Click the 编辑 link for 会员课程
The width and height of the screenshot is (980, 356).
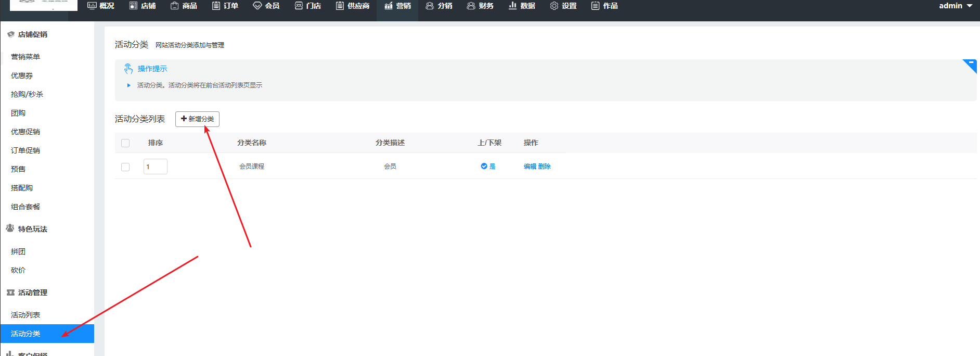click(x=530, y=167)
